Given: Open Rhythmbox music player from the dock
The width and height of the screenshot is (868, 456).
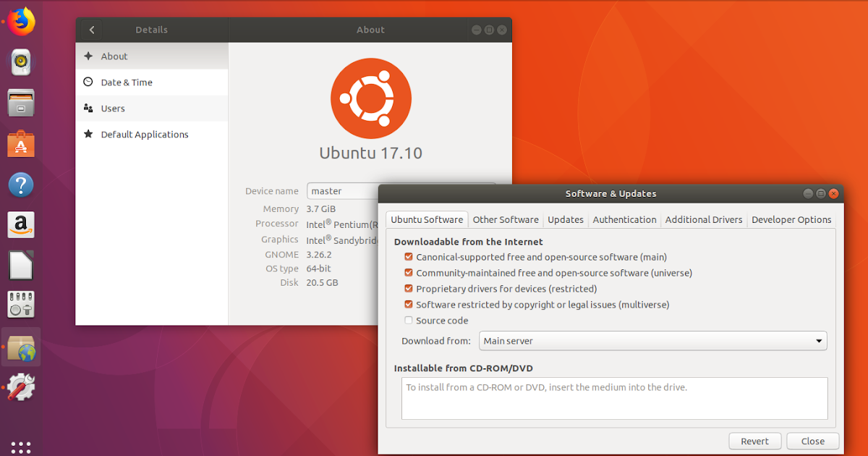Looking at the screenshot, I should [20, 62].
